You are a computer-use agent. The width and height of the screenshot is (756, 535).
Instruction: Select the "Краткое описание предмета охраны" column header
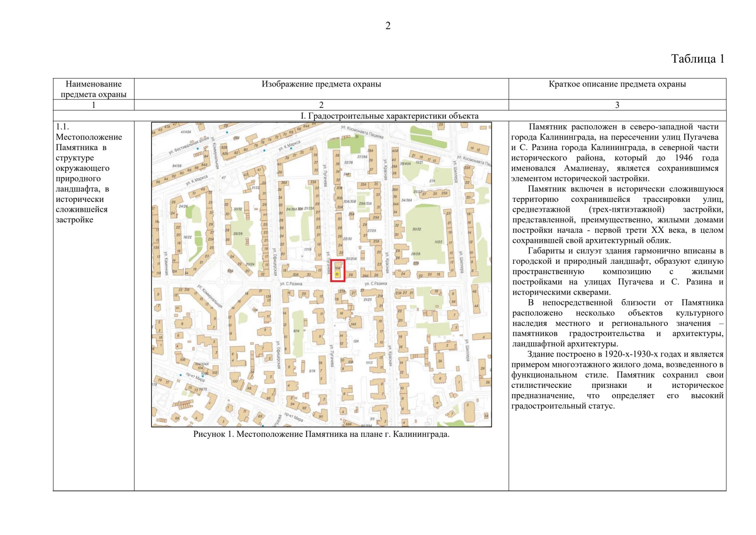click(x=617, y=84)
